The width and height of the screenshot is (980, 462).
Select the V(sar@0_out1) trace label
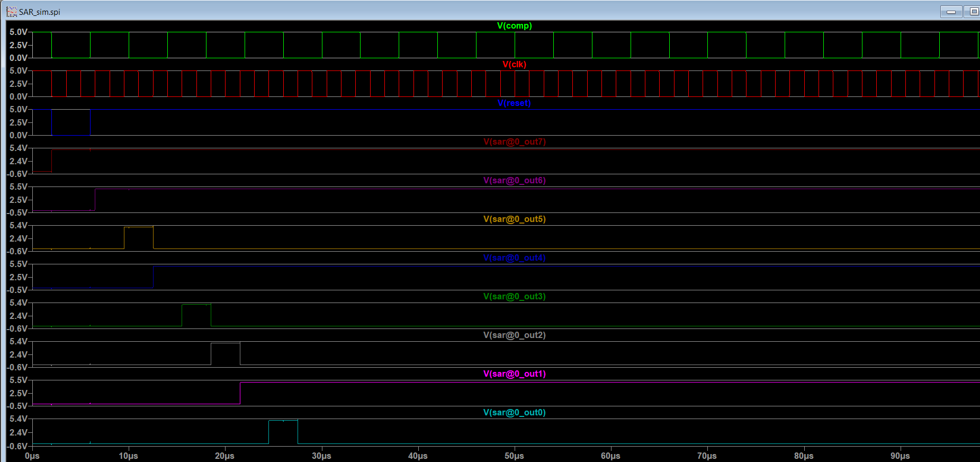pyautogui.click(x=514, y=374)
